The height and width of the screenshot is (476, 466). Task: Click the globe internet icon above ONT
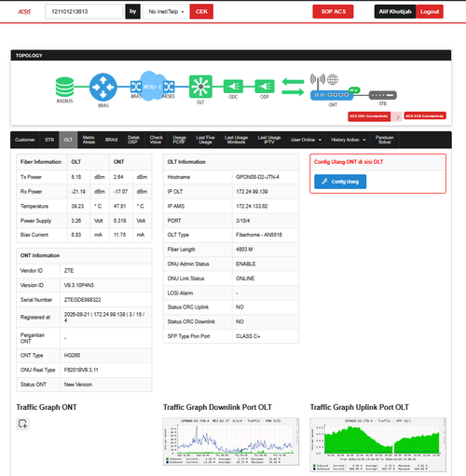[x=333, y=79]
